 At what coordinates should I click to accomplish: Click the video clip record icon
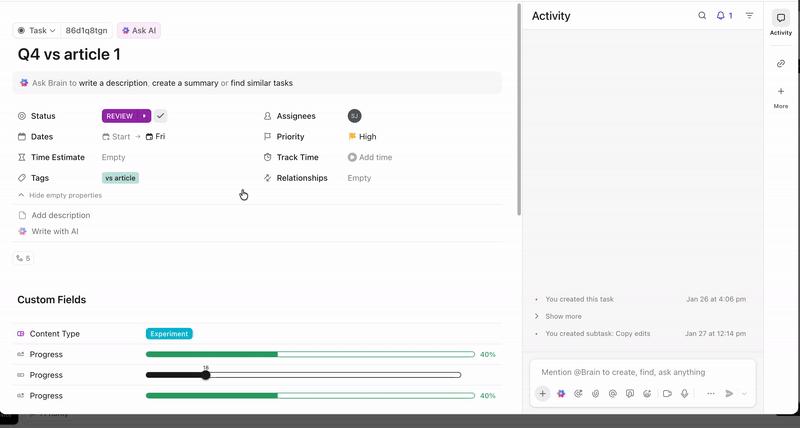pos(667,393)
